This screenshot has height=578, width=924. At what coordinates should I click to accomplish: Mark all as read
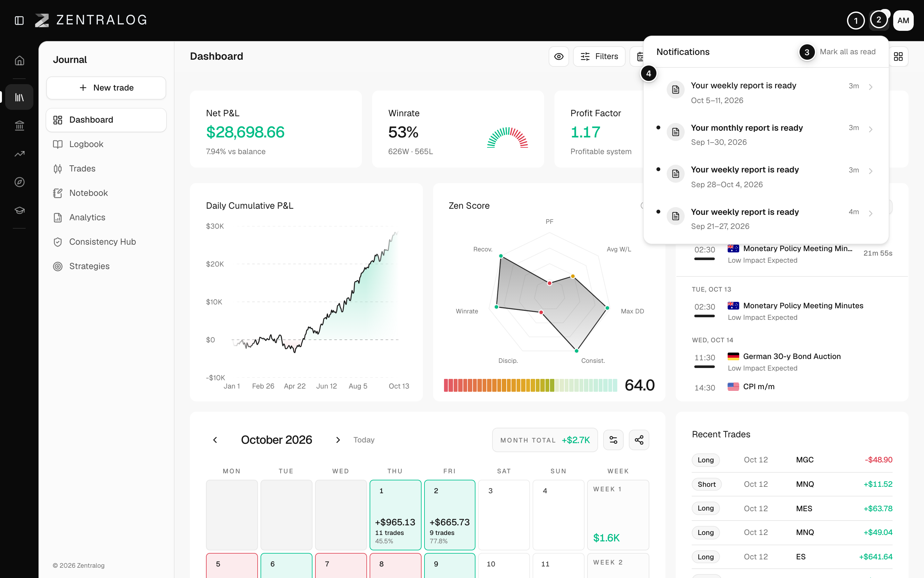point(848,52)
